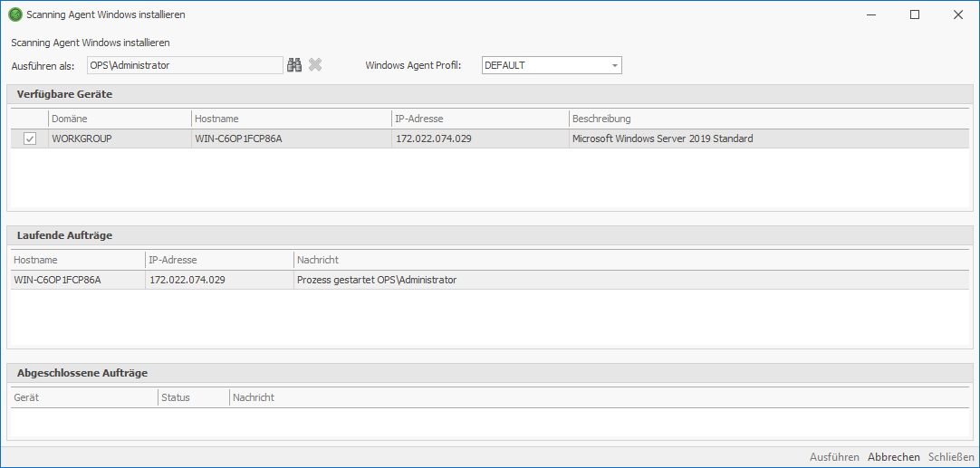Close the window with the X button
The width and height of the screenshot is (980, 468).
[x=957, y=14]
